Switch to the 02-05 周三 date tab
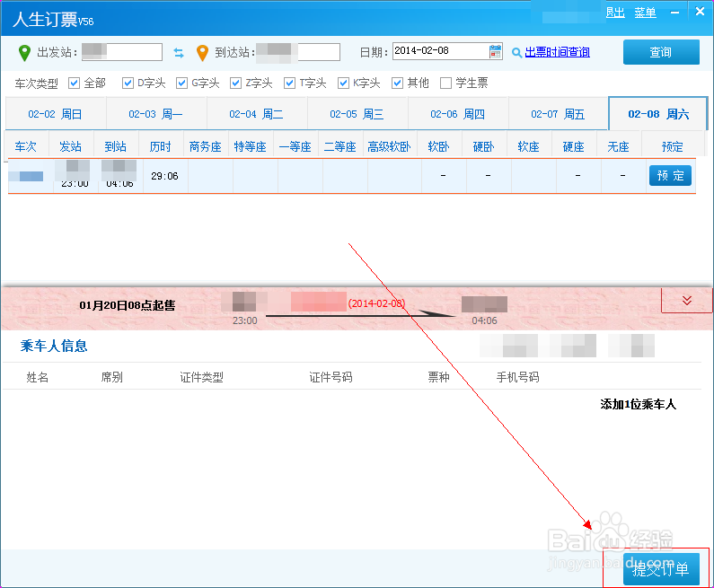Image resolution: width=714 pixels, height=588 pixels. (357, 114)
